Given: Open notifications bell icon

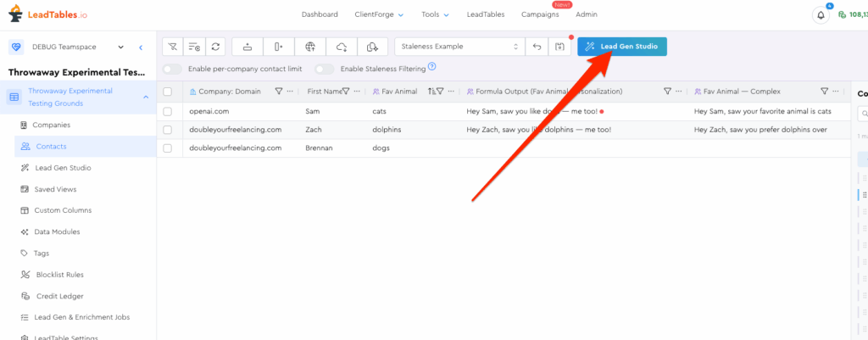Looking at the screenshot, I should 821,14.
